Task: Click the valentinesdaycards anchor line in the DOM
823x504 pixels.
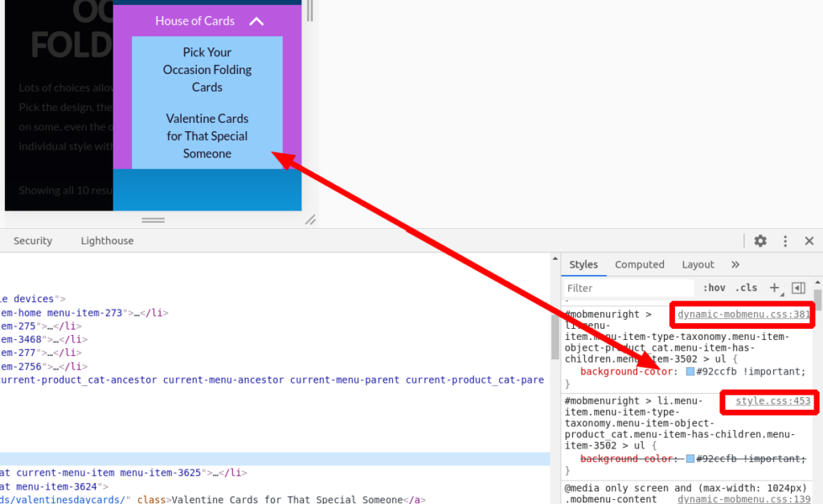Action: click(x=213, y=499)
